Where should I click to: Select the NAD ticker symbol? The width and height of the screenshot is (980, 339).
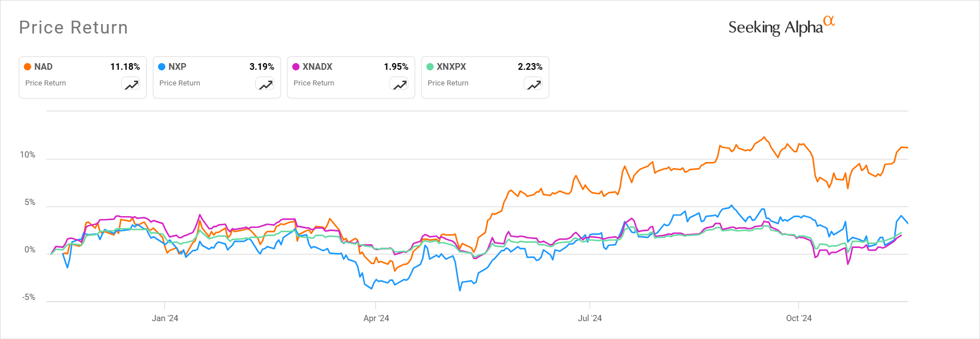click(44, 66)
